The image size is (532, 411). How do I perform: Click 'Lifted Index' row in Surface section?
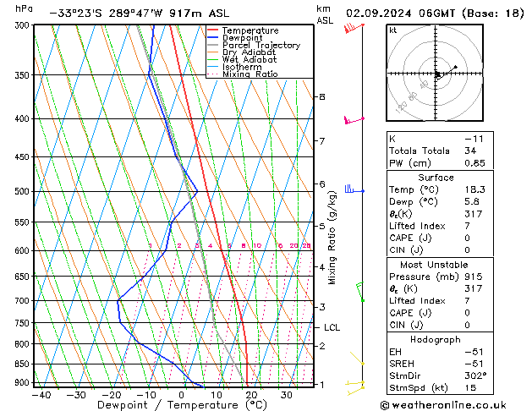click(x=440, y=226)
